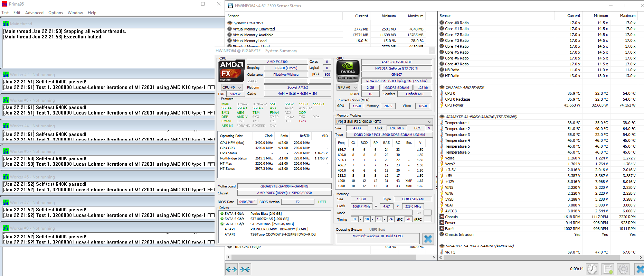Open the Advanced menu in Prime95
Image resolution: width=644 pixels, height=276 pixels.
pyautogui.click(x=34, y=13)
